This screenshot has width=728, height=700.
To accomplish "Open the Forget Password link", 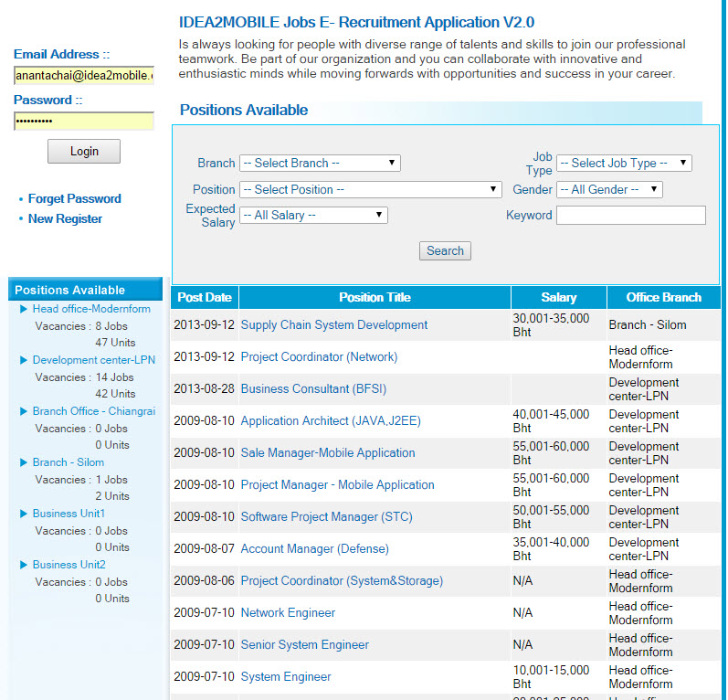I will [x=74, y=199].
